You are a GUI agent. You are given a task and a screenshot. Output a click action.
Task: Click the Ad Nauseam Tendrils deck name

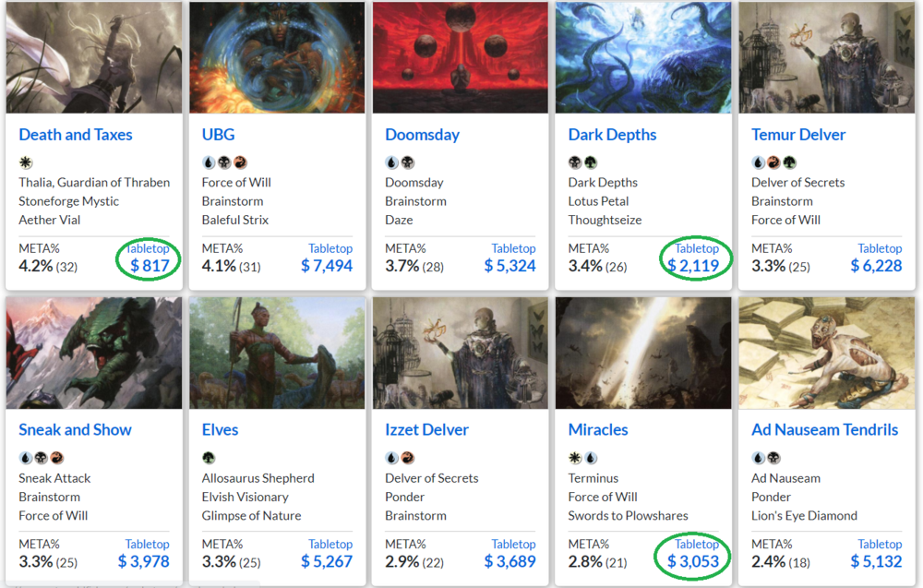click(x=824, y=430)
